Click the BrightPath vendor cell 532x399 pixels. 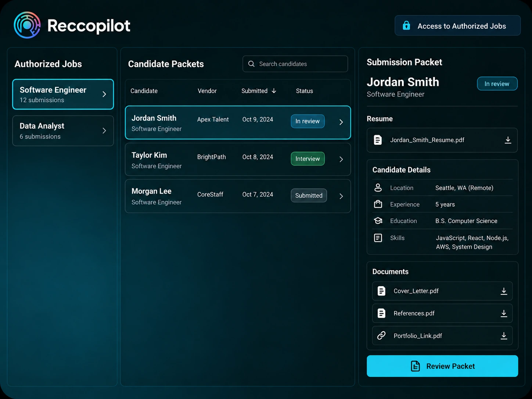pyautogui.click(x=212, y=157)
